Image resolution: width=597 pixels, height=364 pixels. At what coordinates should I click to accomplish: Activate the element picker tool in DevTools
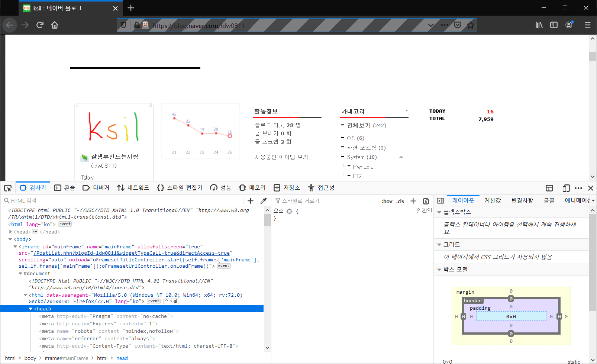(x=8, y=188)
